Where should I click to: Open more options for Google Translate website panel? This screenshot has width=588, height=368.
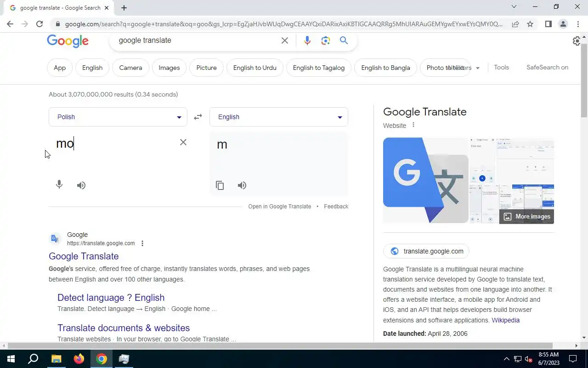(413, 125)
